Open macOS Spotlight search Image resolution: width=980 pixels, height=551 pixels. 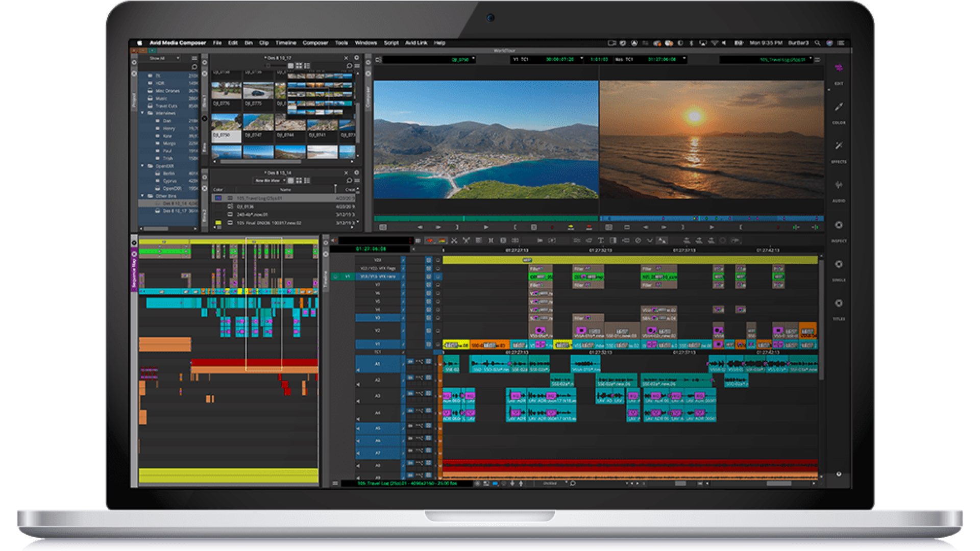pyautogui.click(x=817, y=43)
